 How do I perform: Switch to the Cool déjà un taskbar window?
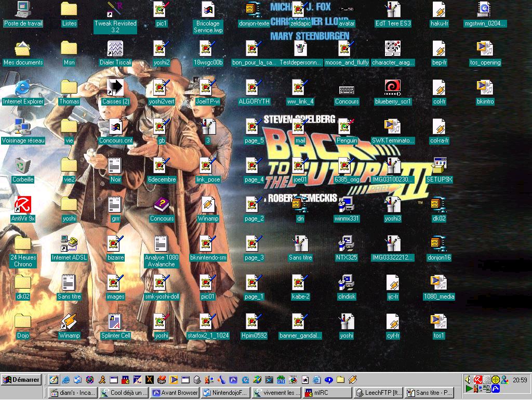[124, 393]
